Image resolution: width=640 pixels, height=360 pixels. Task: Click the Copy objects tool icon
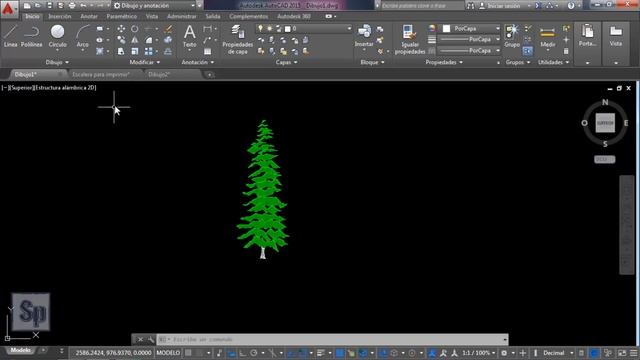click(x=121, y=40)
